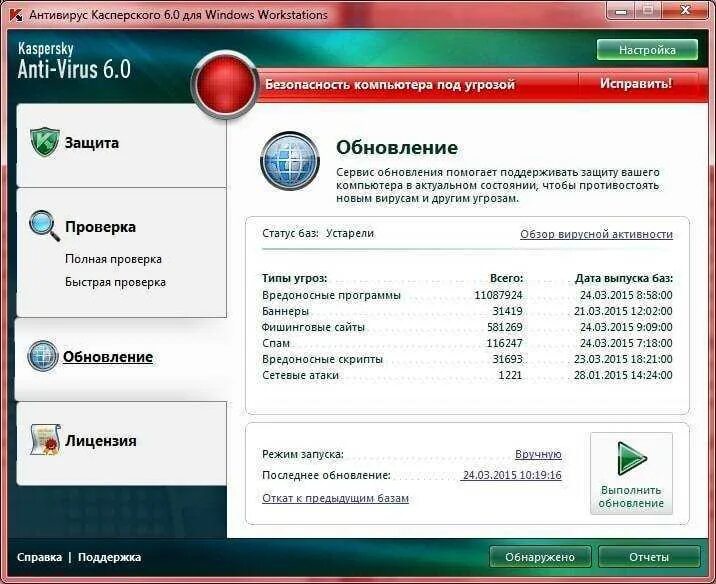The width and height of the screenshot is (716, 584).
Task: Click the Сетевые атаки row label
Action: (300, 375)
